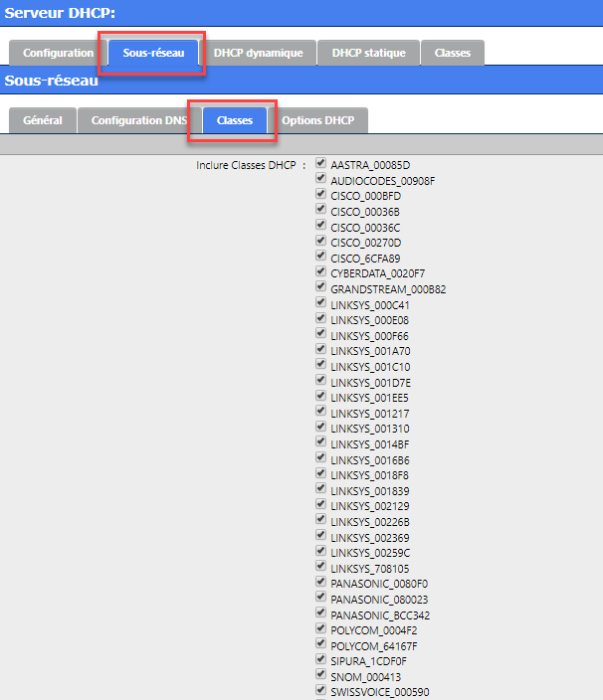Click the GRANDSTREAM_000B82 label text
The image size is (603, 700).
(388, 289)
